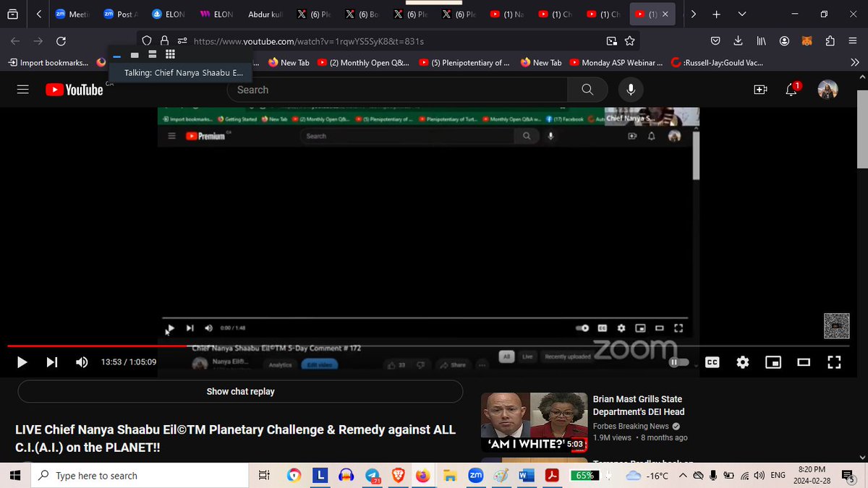Image resolution: width=868 pixels, height=488 pixels.
Task: Click the YouTube search magnifier button
Action: pos(587,90)
